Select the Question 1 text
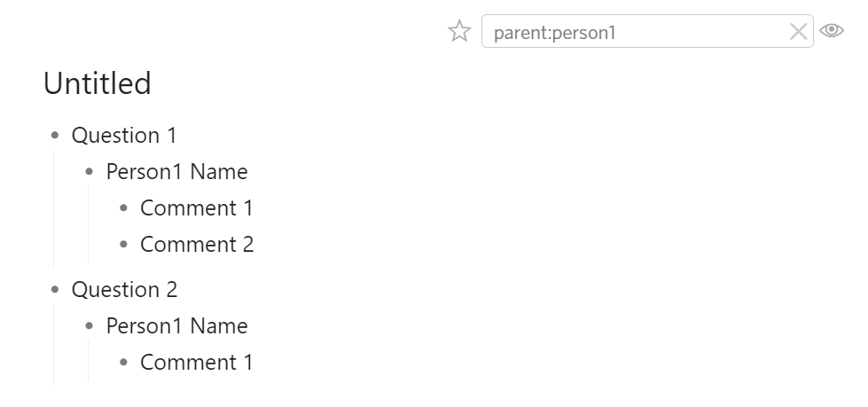Screen dimensions: 868x407 point(124,135)
